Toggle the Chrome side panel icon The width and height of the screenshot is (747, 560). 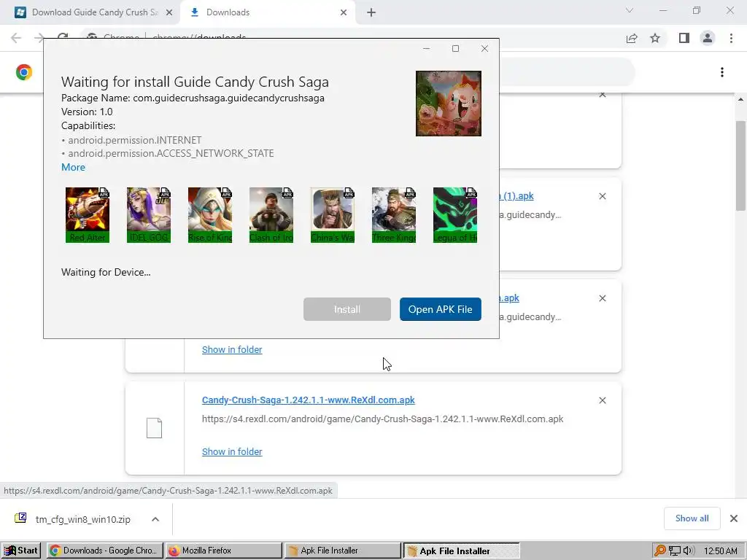pyautogui.click(x=684, y=38)
